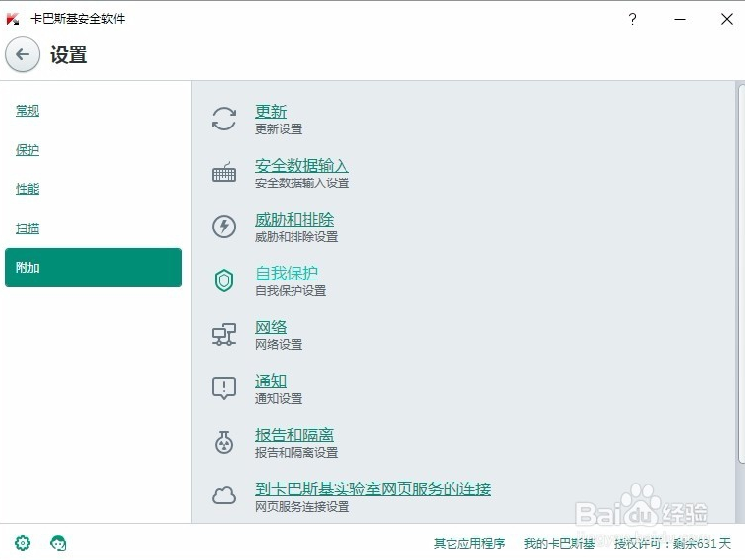Open the 自我保护 link
The width and height of the screenshot is (745, 560).
(287, 273)
